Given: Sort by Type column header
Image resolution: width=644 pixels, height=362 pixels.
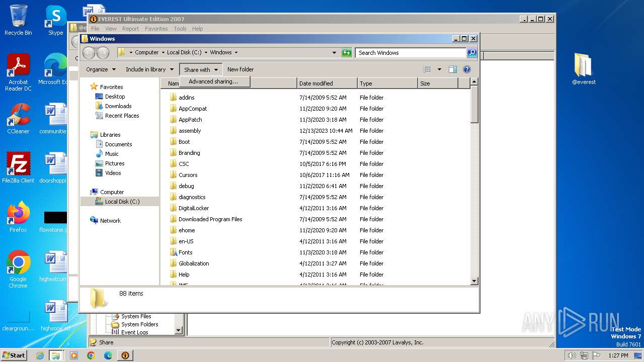Looking at the screenshot, I should (387, 83).
